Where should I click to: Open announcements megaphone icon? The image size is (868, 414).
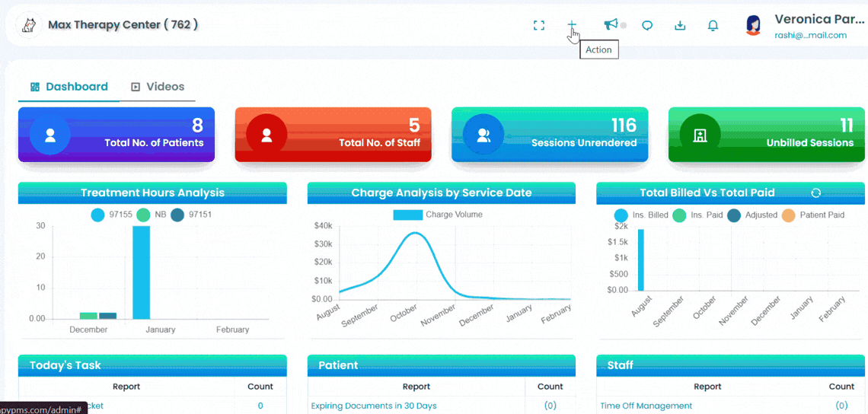click(x=610, y=24)
